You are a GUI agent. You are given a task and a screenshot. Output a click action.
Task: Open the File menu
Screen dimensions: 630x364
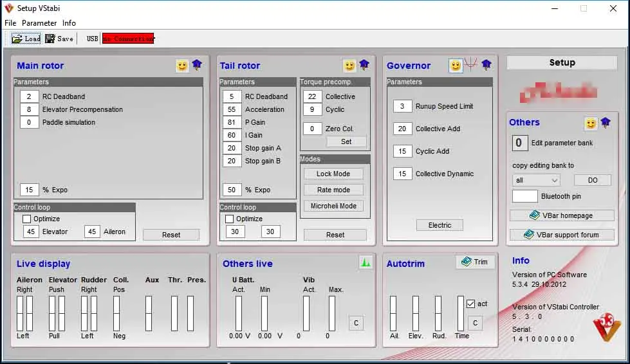(10, 23)
